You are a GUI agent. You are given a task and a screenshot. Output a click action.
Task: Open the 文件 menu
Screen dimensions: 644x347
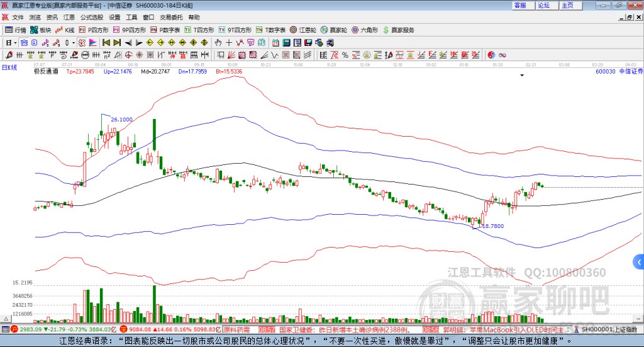(x=18, y=17)
